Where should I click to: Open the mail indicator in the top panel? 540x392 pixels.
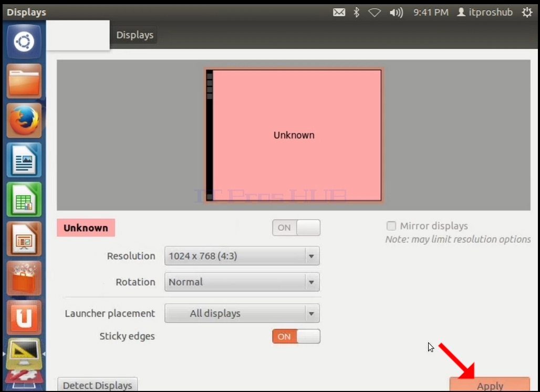(339, 13)
